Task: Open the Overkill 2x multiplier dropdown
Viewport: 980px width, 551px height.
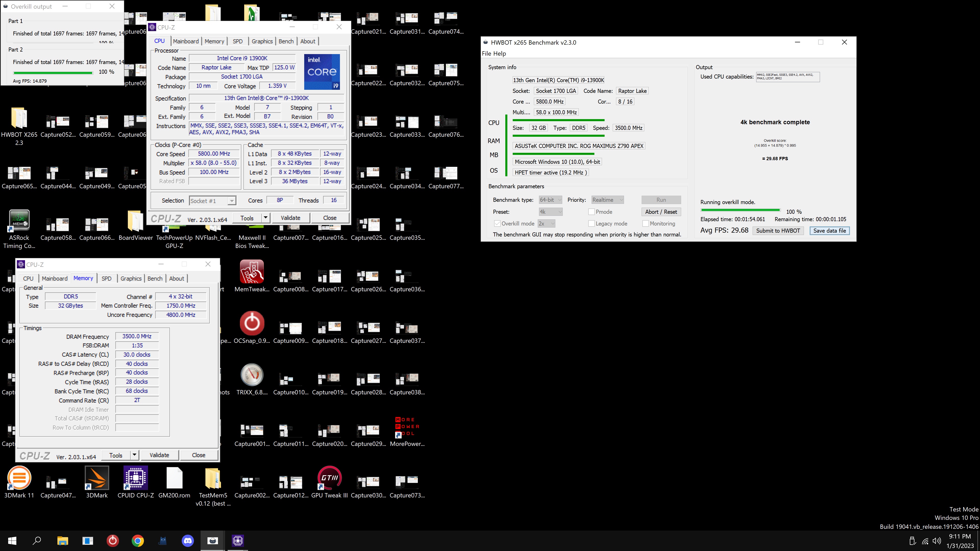Action: tap(546, 224)
